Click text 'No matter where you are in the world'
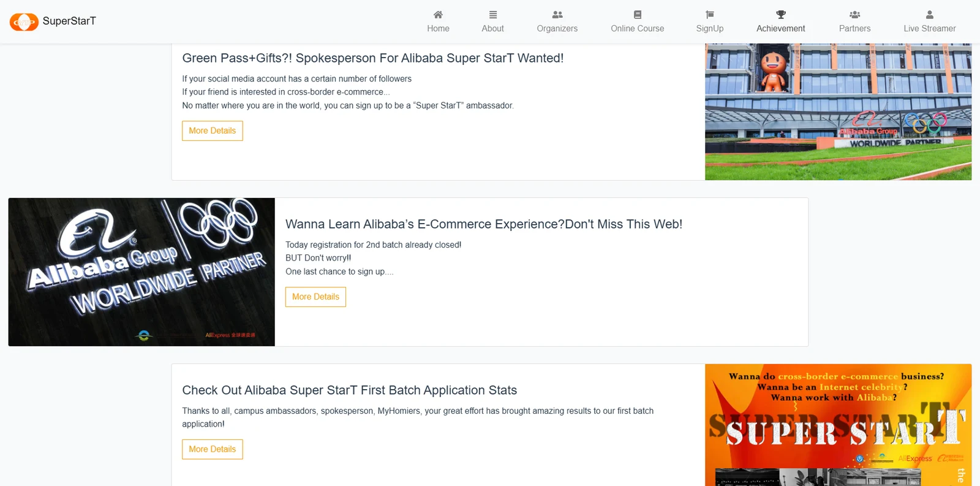 pyautogui.click(x=251, y=105)
